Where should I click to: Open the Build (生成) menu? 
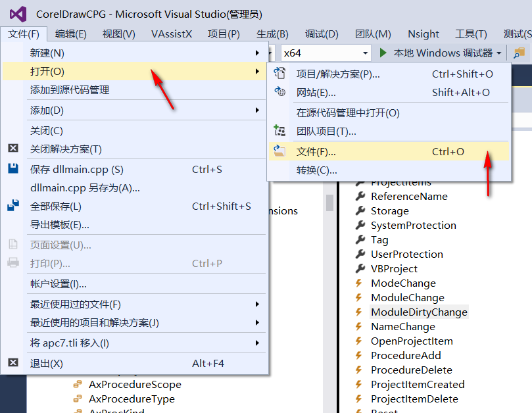pyautogui.click(x=272, y=34)
